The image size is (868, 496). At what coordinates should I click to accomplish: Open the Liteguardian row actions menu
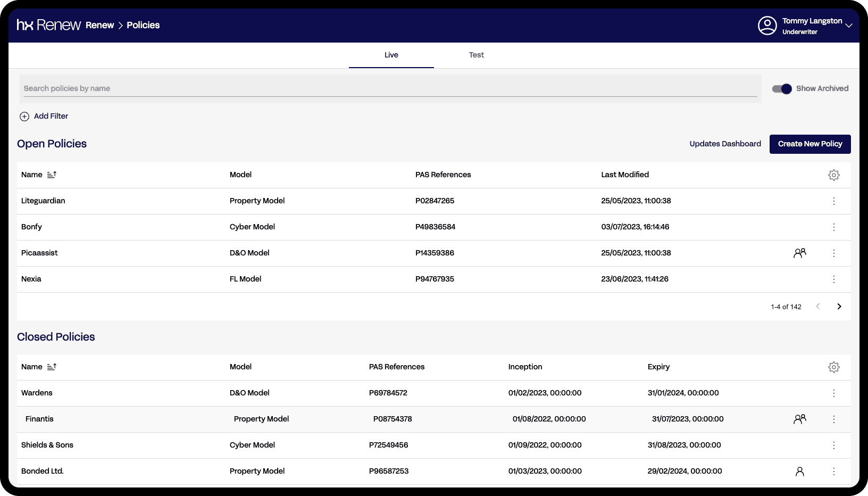pos(834,201)
